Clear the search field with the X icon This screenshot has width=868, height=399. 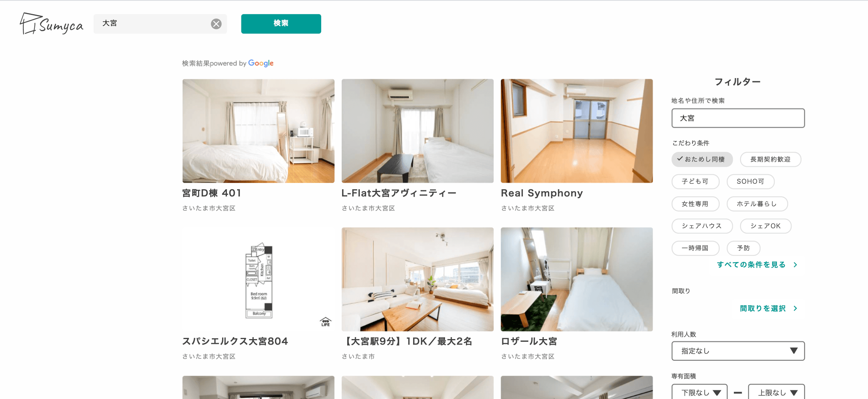point(216,24)
